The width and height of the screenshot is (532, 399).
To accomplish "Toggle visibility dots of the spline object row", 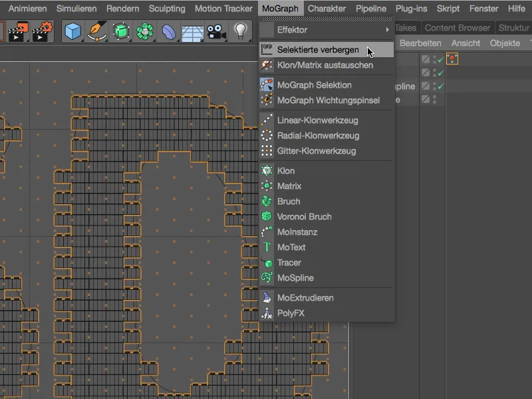I will pos(434,86).
